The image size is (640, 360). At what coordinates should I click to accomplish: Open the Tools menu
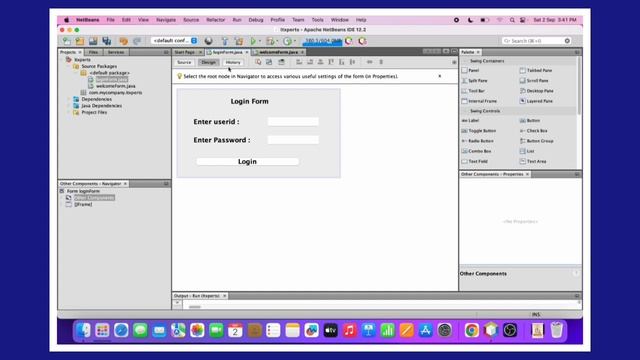[318, 20]
